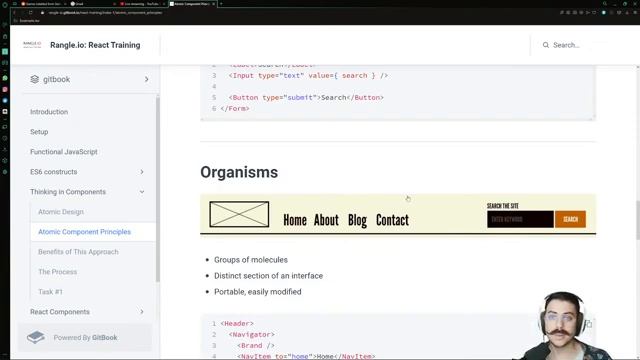
Task: Select Atomic Component Principles in the sidebar
Action: pos(84,232)
